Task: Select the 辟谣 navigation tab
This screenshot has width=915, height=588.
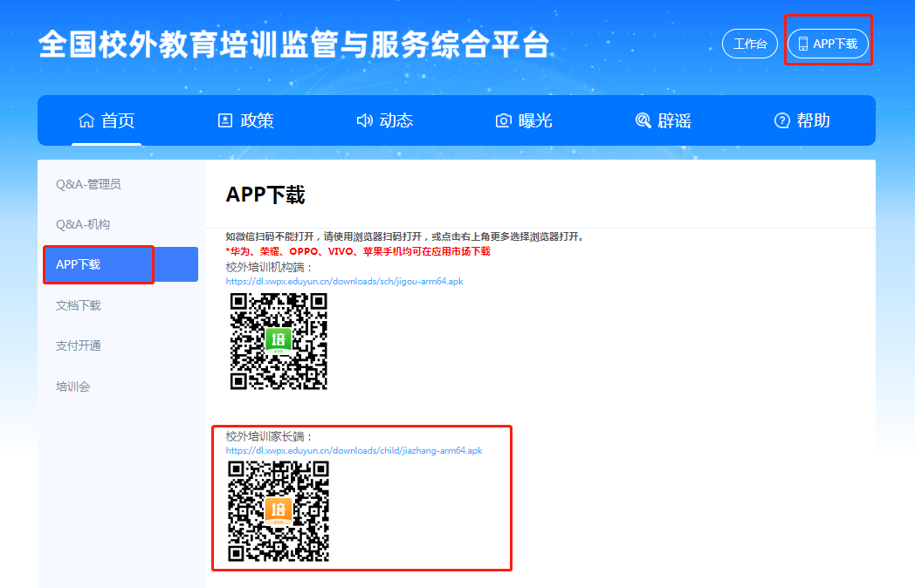Action: [x=663, y=120]
